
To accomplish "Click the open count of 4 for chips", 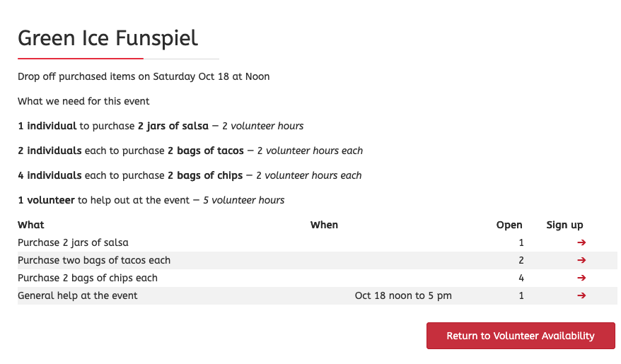I will click(x=521, y=278).
